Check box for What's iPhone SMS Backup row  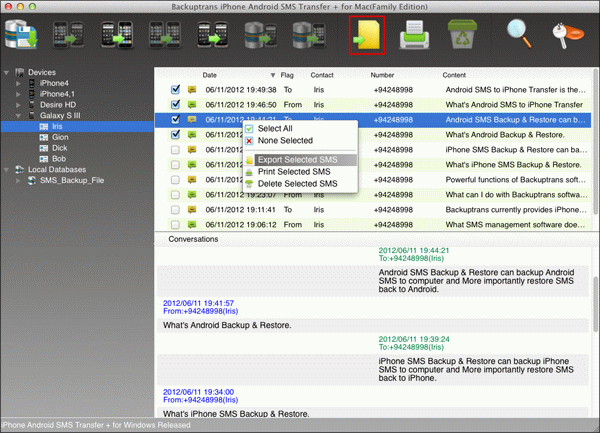click(x=175, y=165)
